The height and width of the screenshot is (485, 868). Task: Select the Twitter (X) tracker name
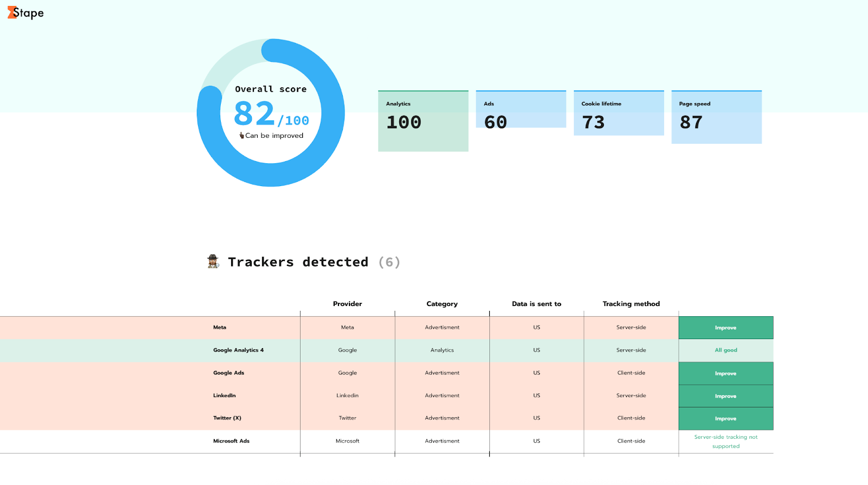pyautogui.click(x=227, y=418)
